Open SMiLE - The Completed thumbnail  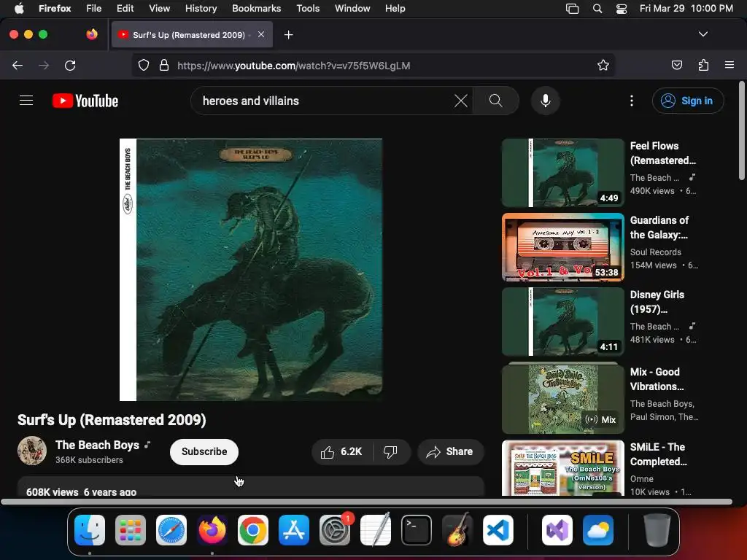click(x=563, y=467)
